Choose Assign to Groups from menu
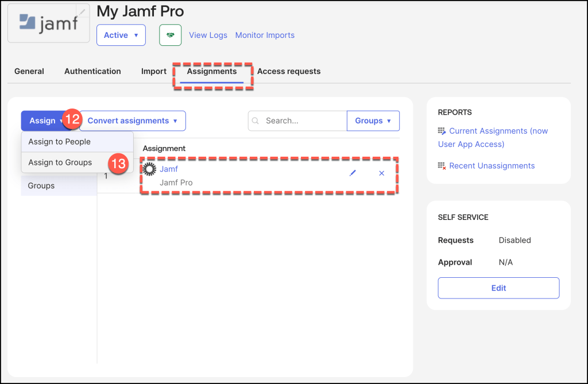The height and width of the screenshot is (384, 588). (x=60, y=162)
